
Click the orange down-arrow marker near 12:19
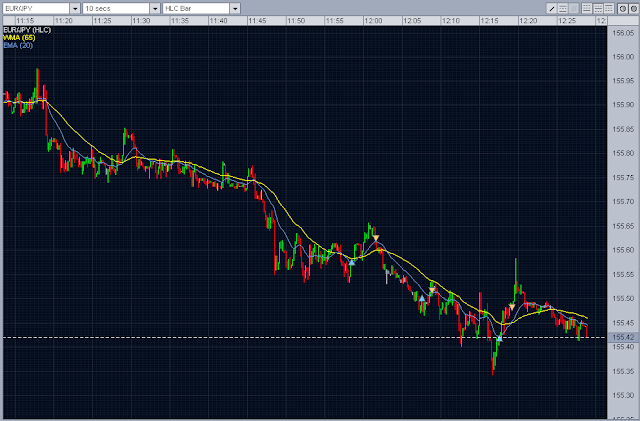[512, 307]
